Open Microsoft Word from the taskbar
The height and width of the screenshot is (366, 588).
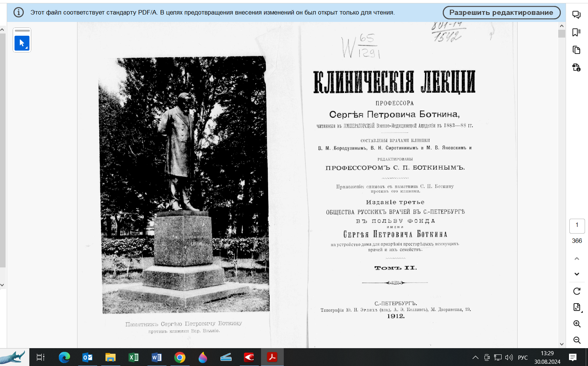point(157,357)
